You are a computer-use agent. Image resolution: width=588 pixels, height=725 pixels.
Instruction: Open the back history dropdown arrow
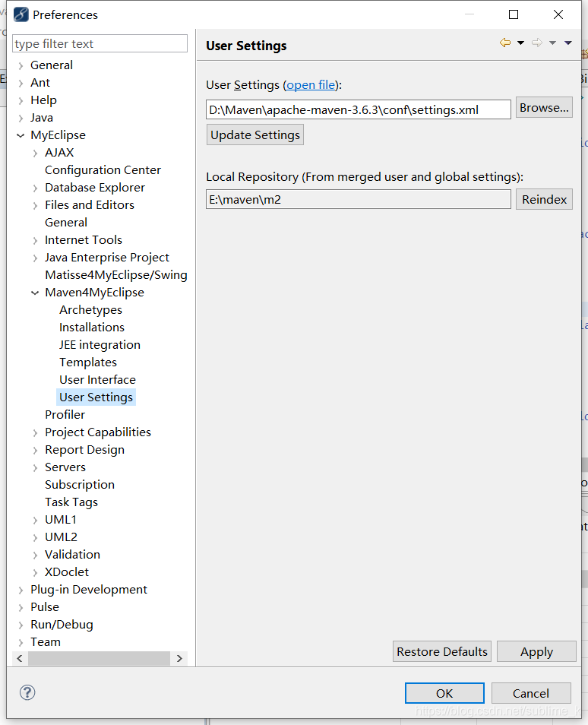tap(520, 43)
